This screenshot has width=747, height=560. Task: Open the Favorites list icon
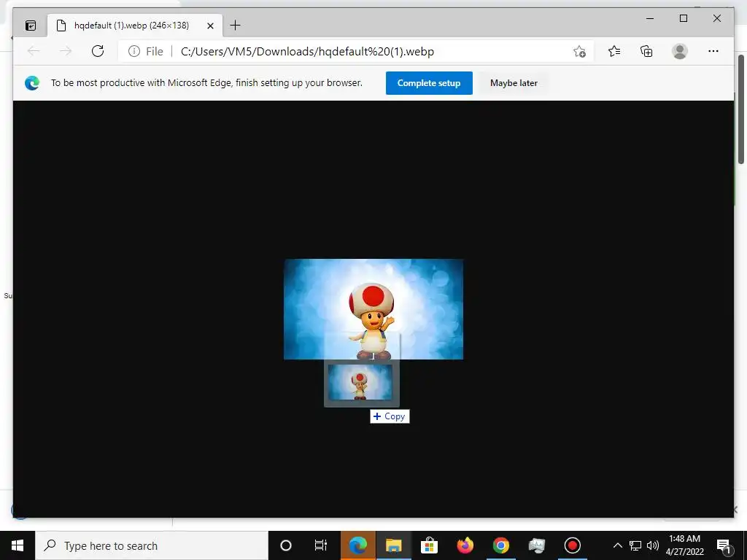pyautogui.click(x=614, y=51)
